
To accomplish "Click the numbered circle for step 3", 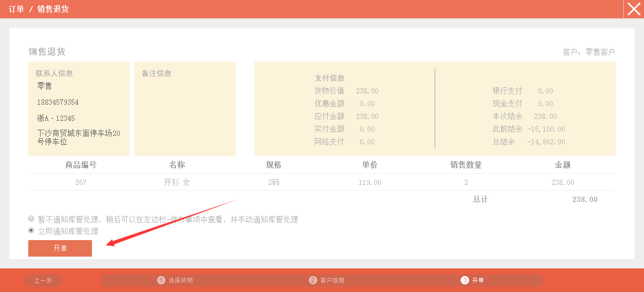I will tap(465, 280).
